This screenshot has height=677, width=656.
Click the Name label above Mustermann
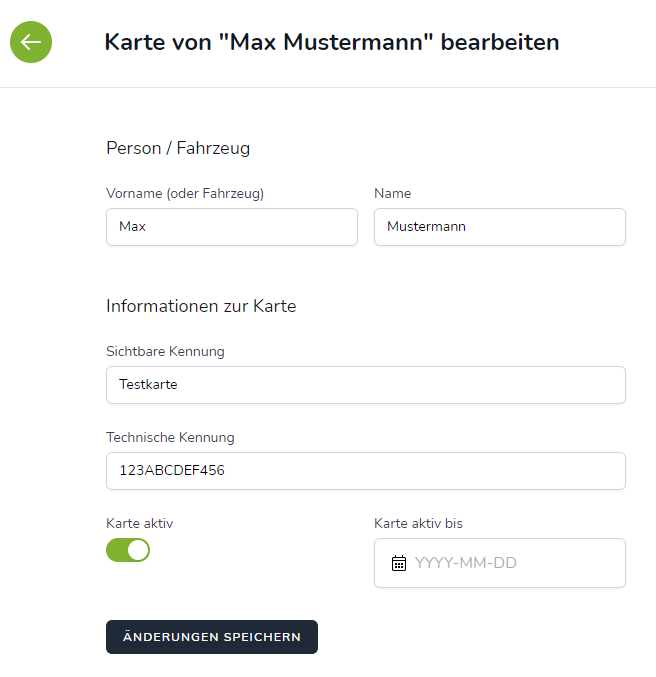[x=392, y=193]
